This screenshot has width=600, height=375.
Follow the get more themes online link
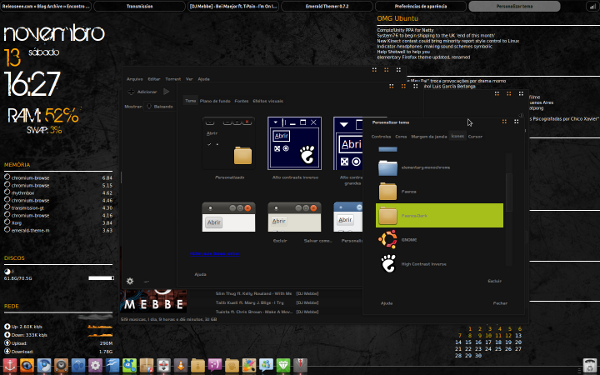coord(215,254)
